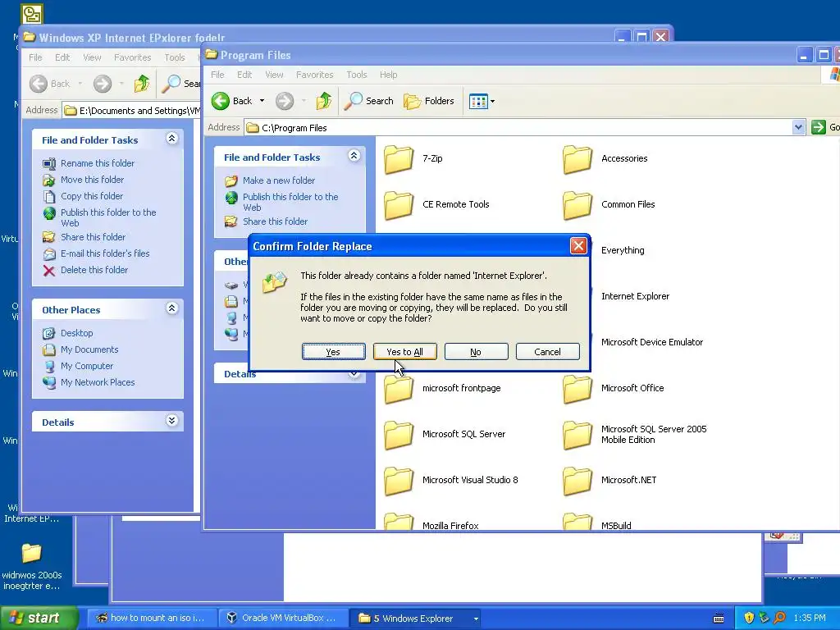Screen dimensions: 840x630
Task: Select the Common Files folder
Action: (609, 204)
